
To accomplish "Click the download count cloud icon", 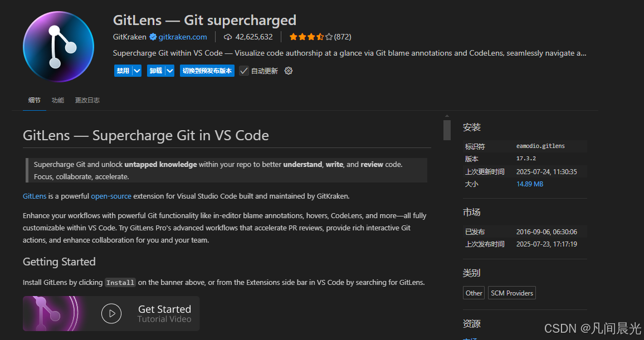I will 227,37.
